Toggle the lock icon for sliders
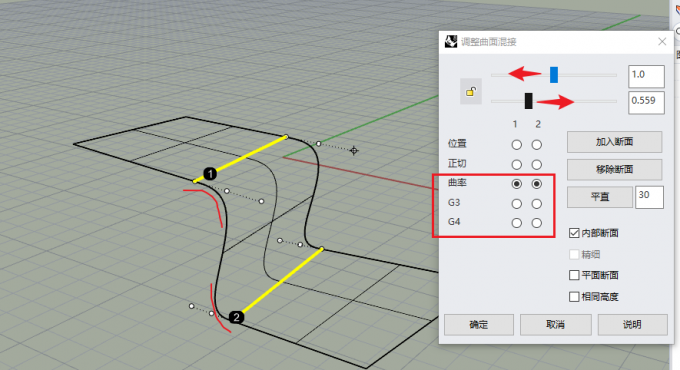The width and height of the screenshot is (680, 370). [471, 92]
